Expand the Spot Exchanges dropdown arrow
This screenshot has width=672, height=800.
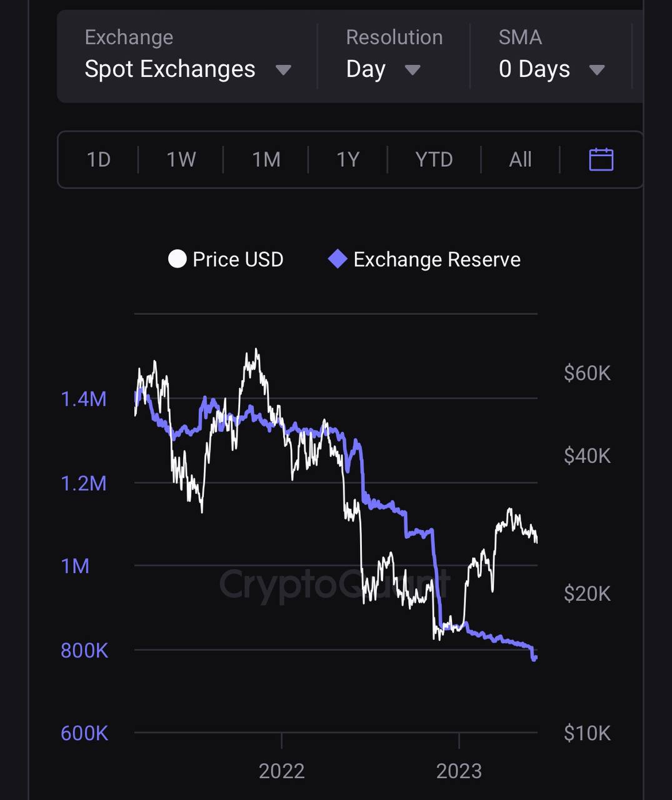click(x=283, y=69)
